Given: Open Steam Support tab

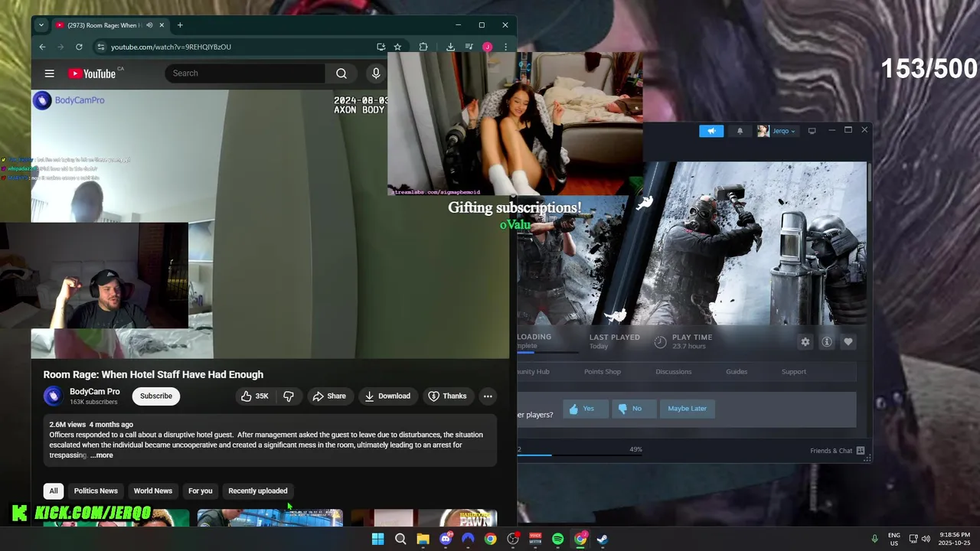Looking at the screenshot, I should coord(794,371).
